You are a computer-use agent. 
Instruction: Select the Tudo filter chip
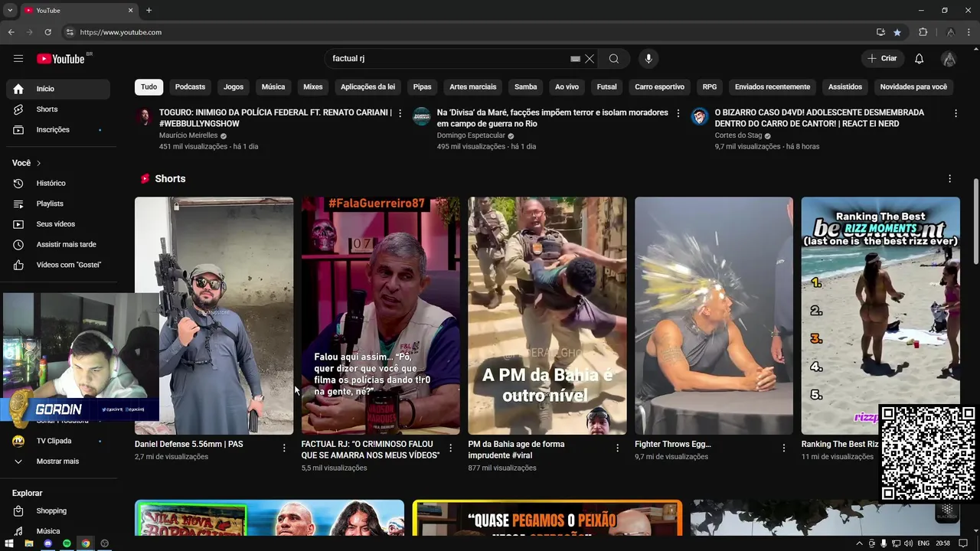(x=149, y=87)
